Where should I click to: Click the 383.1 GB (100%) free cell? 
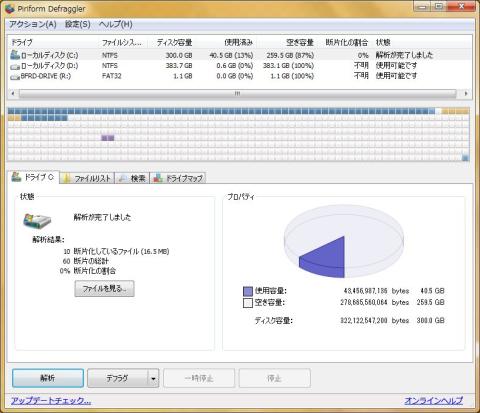[288, 66]
